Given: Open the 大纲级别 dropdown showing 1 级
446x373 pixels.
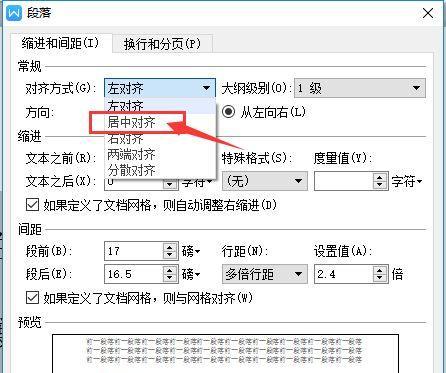Looking at the screenshot, I should click(360, 88).
